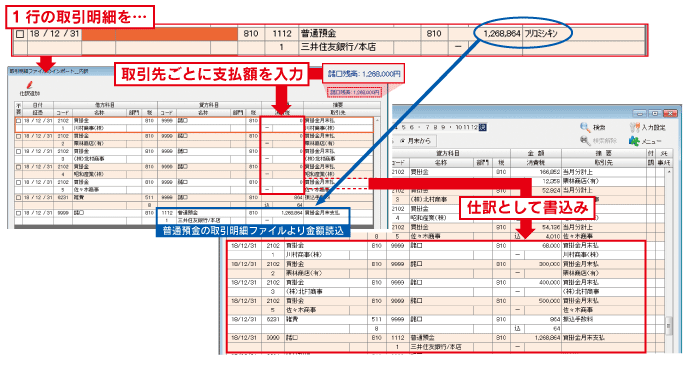Click amount 500,000 in journal list
This screenshot has width=690, height=365.
[549, 301]
